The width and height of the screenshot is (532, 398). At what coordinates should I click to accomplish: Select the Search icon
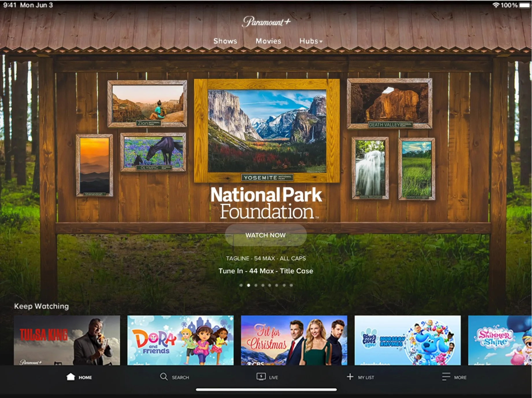point(164,377)
